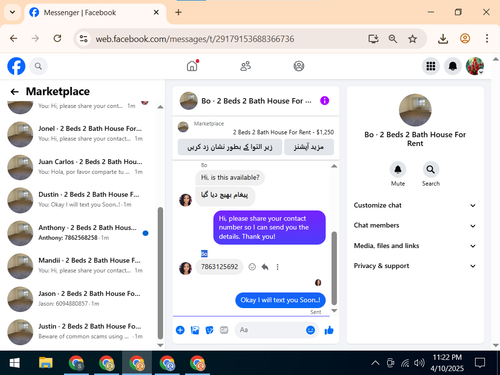Open browser zoom magnifier icon in address bar

(x=393, y=39)
